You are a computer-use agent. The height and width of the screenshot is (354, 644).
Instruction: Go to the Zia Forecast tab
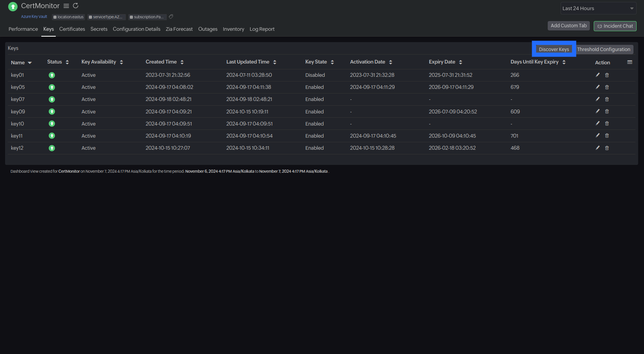[x=179, y=29]
